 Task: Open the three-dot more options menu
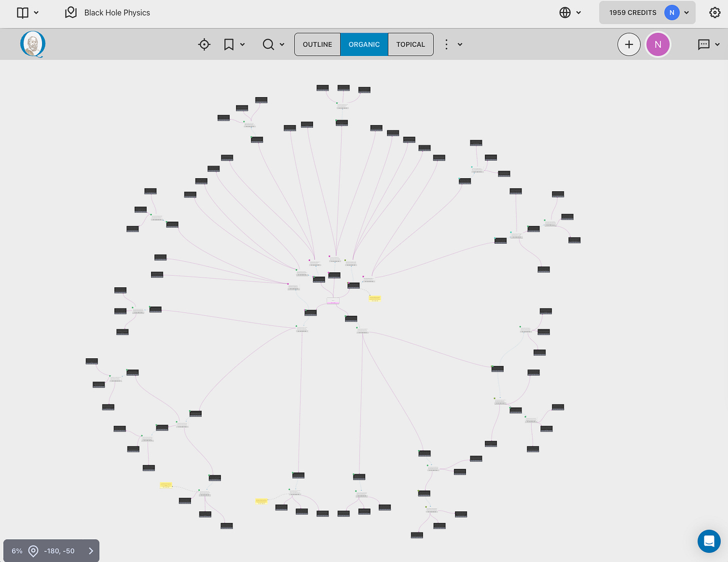click(446, 45)
